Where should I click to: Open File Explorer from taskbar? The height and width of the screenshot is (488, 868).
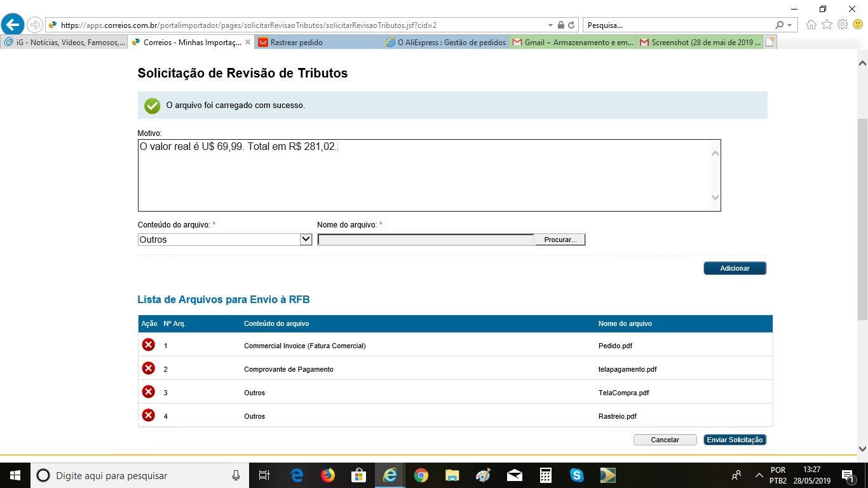[452, 475]
